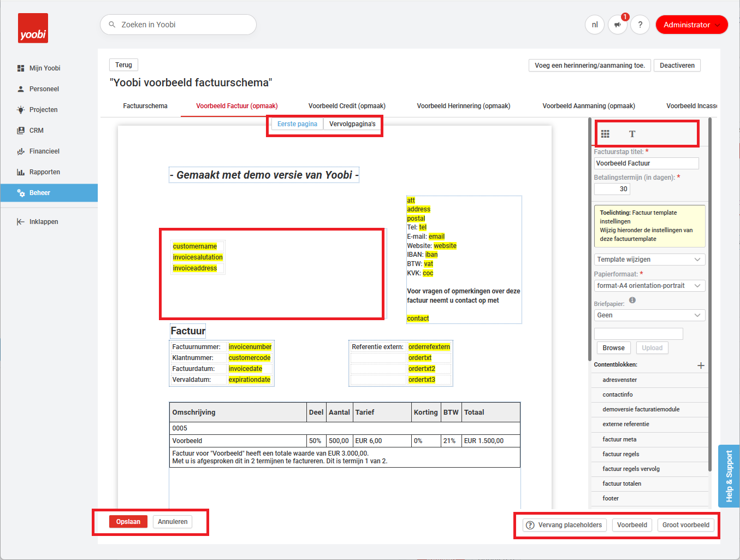Image resolution: width=740 pixels, height=560 pixels.
Task: Select the factuur regels block
Action: [649, 455]
